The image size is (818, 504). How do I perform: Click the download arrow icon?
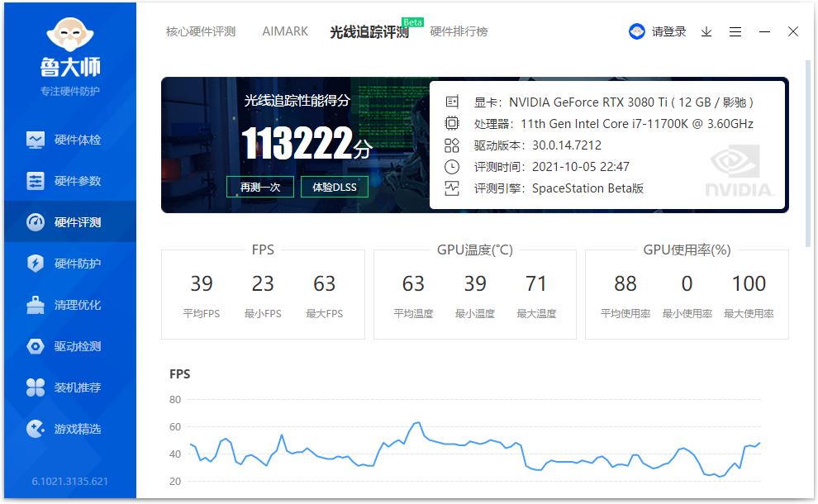(x=706, y=31)
